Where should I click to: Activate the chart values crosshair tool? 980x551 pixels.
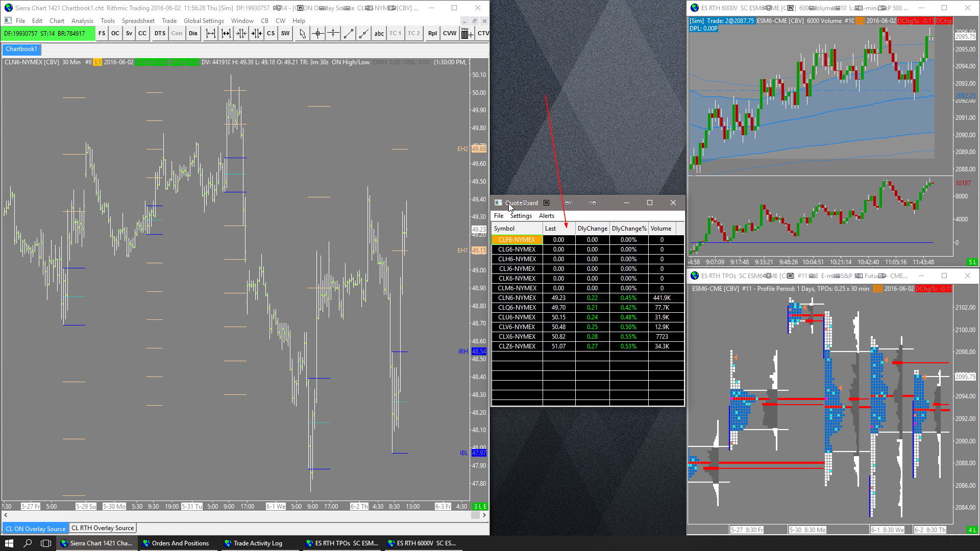tap(317, 34)
